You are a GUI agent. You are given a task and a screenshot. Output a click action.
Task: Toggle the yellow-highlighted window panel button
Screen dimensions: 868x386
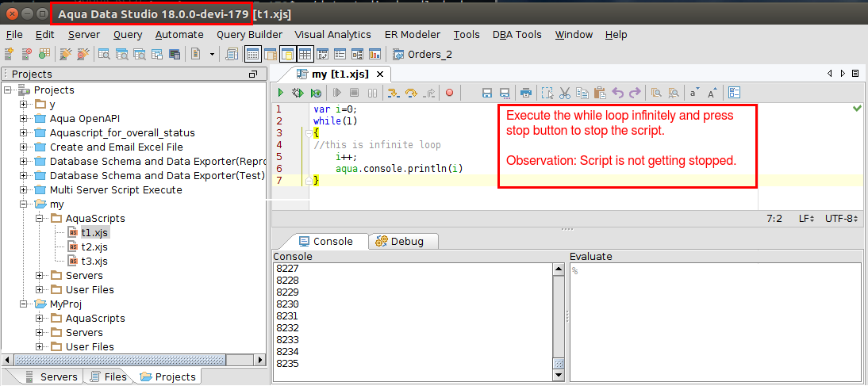[288, 54]
